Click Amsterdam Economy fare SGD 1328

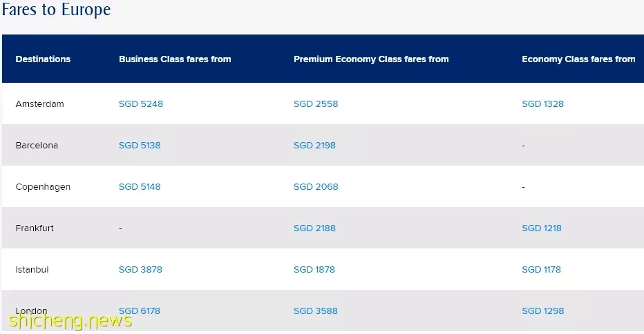point(542,104)
